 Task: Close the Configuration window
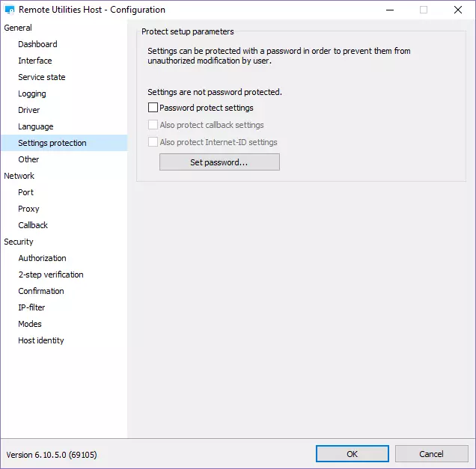(457, 10)
